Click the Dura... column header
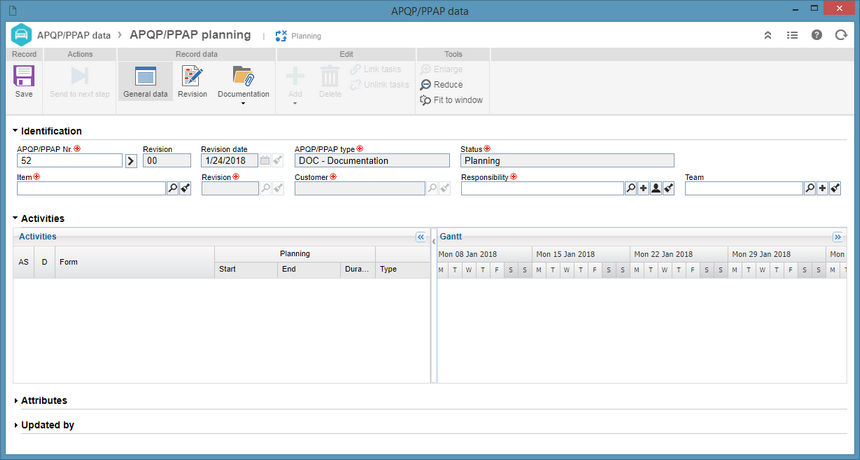 click(x=358, y=269)
